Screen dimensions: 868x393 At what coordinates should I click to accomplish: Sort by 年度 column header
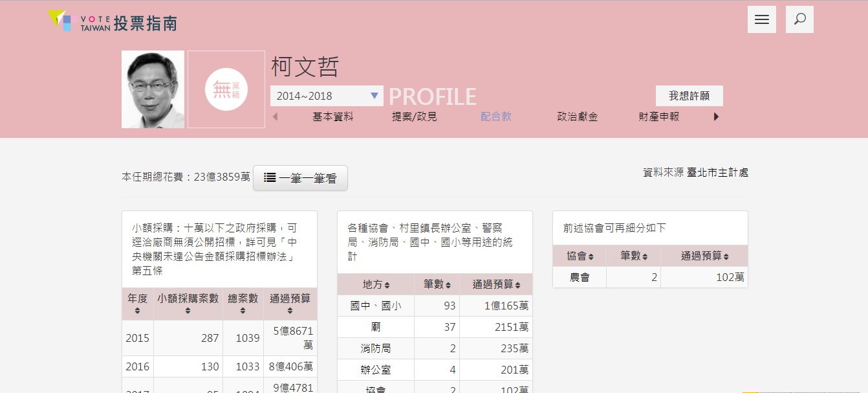[x=138, y=304]
